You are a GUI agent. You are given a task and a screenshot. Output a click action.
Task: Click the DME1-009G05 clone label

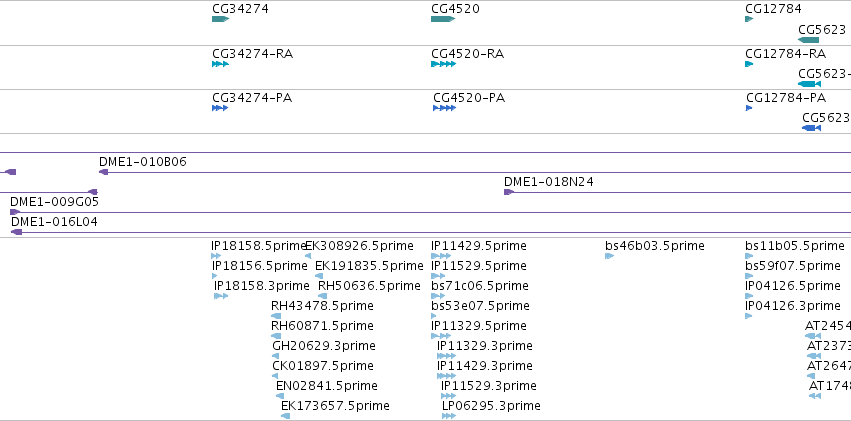coord(54,202)
